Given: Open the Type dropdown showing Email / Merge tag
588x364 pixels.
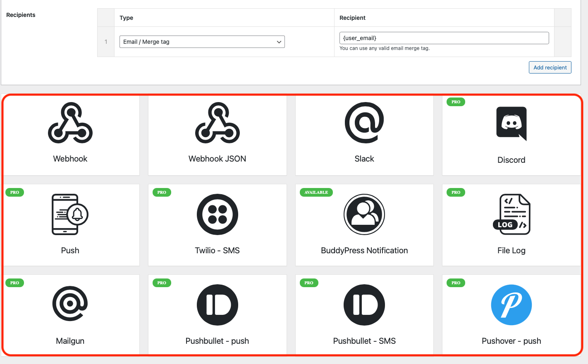Looking at the screenshot, I should [201, 42].
